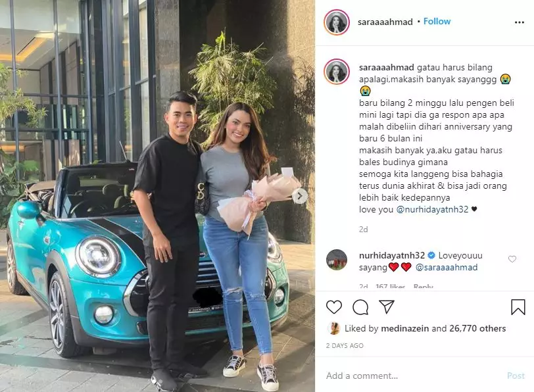Click the nurhidayatnh32 verified badge
Image resolution: width=534 pixels, height=392 pixels.
[431, 255]
